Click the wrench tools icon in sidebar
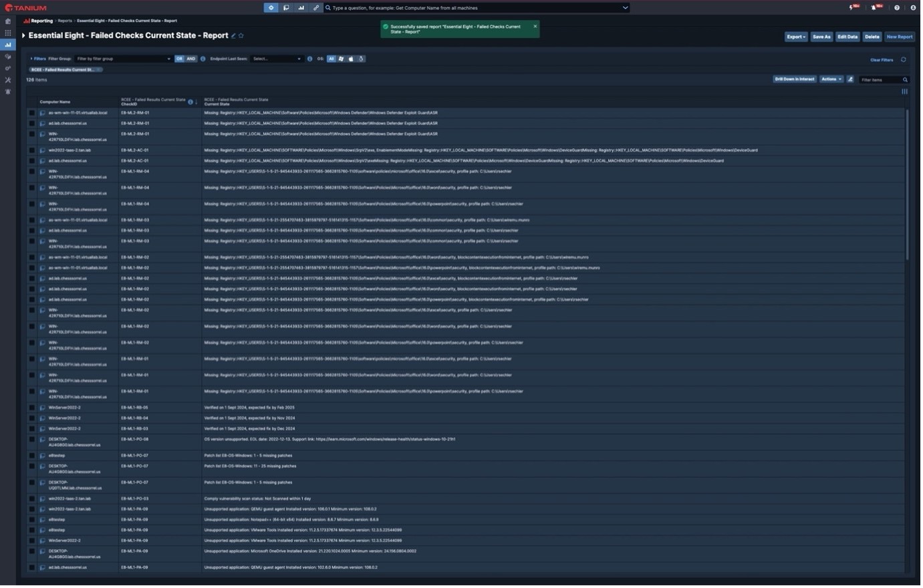 (8, 80)
